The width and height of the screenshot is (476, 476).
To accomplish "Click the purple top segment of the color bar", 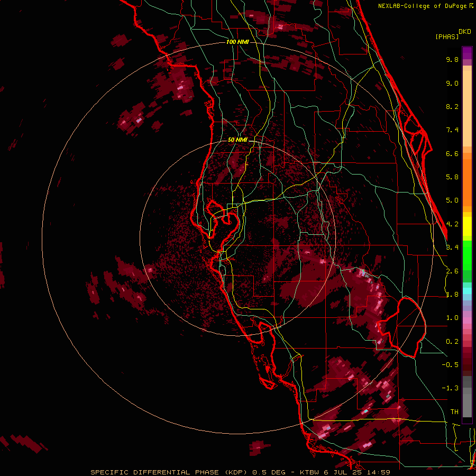I will point(467,53).
